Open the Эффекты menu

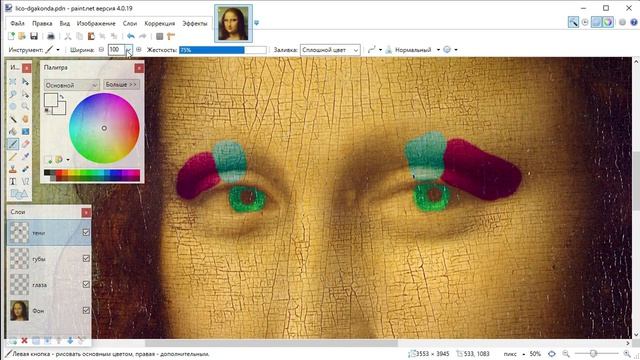pyautogui.click(x=195, y=23)
